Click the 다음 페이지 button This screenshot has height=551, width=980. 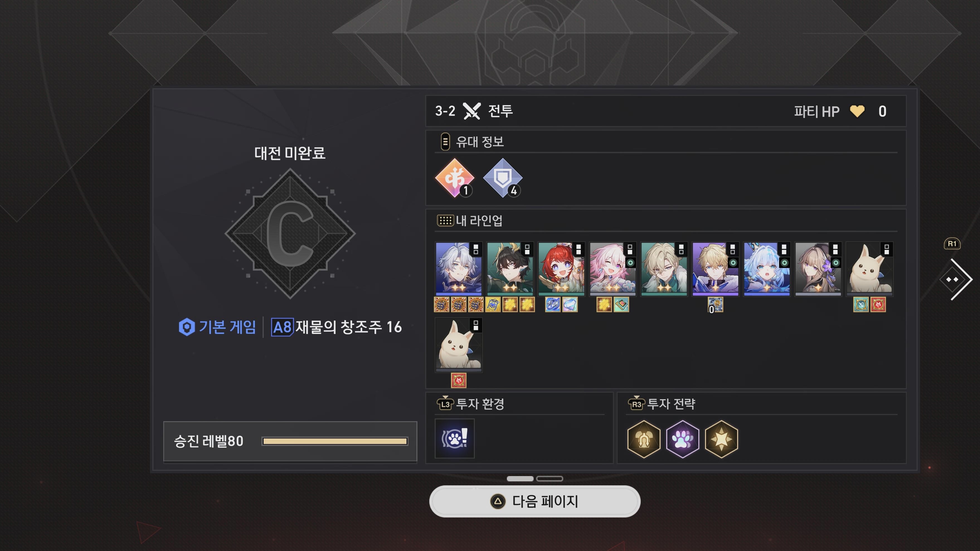[534, 501]
